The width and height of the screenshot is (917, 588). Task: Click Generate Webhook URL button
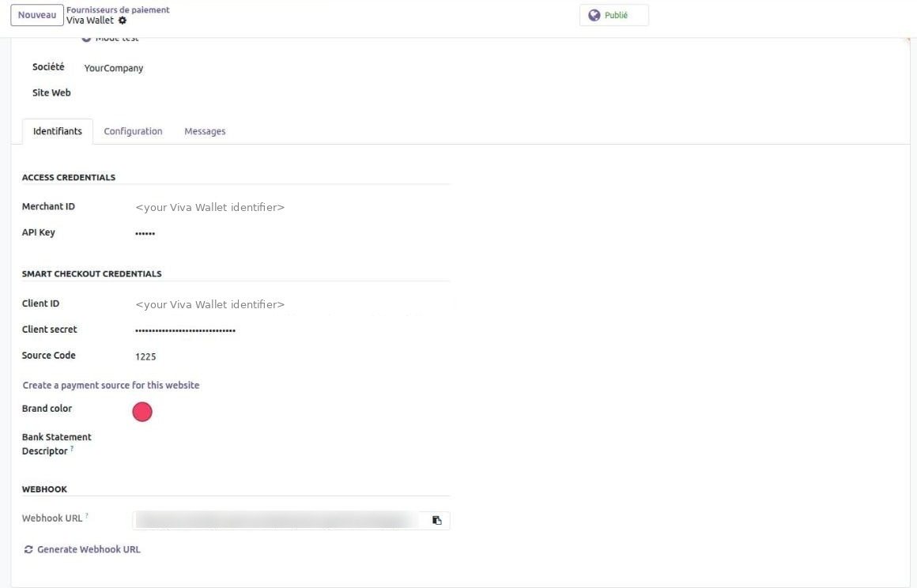point(82,549)
